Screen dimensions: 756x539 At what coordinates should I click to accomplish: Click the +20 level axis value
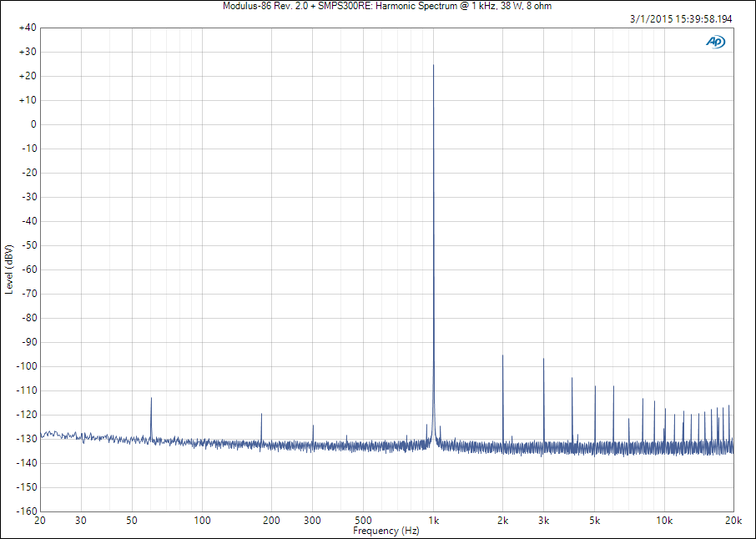coord(28,76)
